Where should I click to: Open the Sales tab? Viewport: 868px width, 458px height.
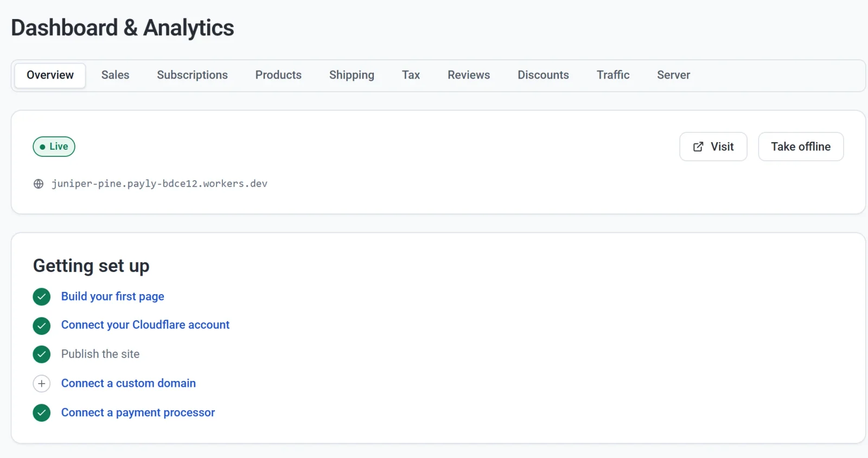pos(116,75)
